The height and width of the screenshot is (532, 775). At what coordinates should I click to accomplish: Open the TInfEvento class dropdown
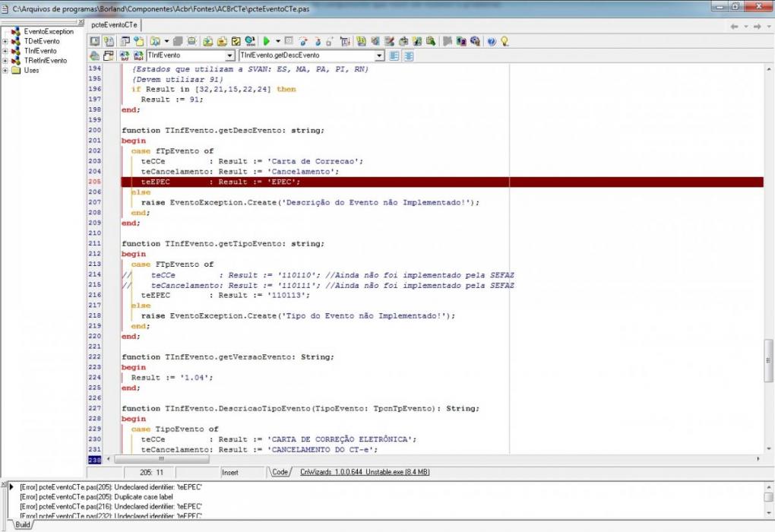pos(229,56)
